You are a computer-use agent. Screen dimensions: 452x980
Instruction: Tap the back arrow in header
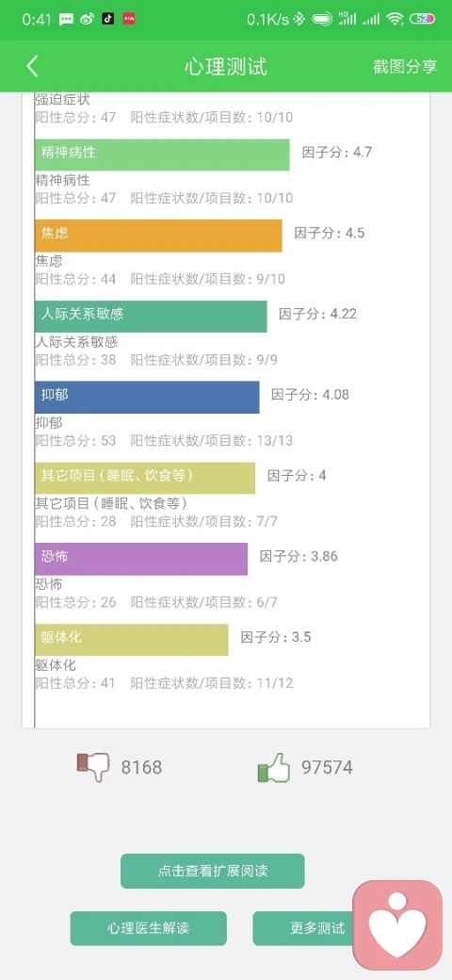click(32, 66)
